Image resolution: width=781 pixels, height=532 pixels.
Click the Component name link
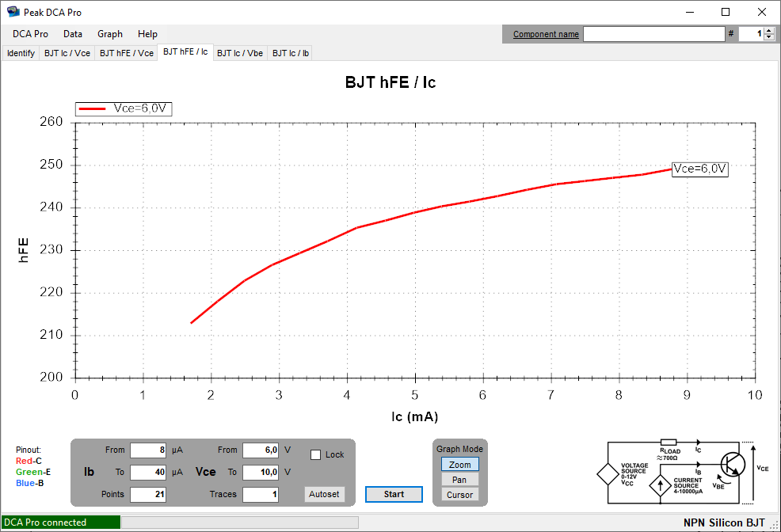[x=546, y=34]
